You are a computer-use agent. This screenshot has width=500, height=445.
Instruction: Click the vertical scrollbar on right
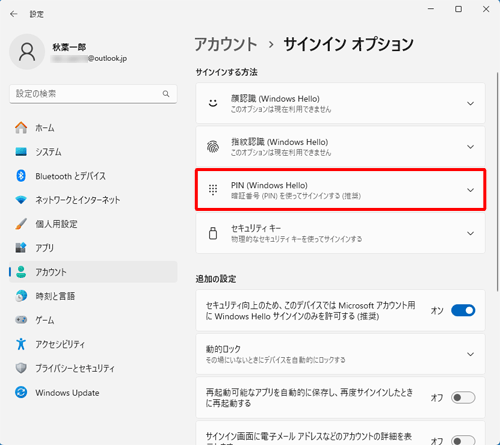click(498, 182)
